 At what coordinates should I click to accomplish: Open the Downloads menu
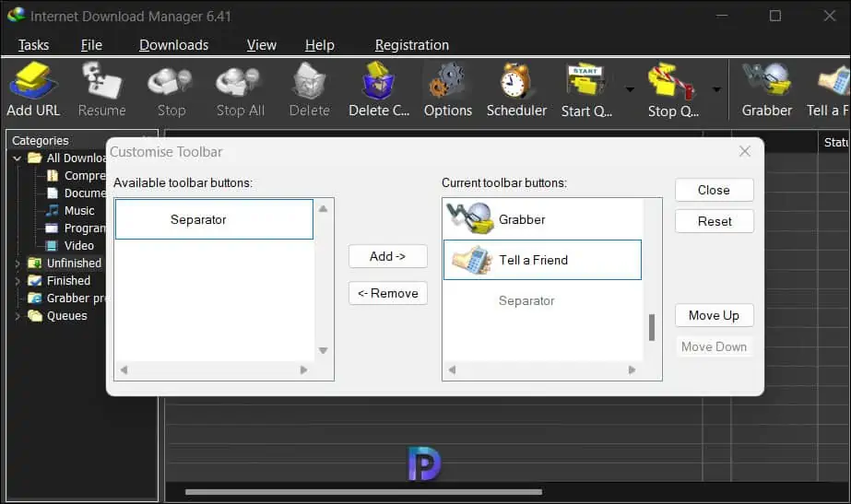(x=173, y=45)
